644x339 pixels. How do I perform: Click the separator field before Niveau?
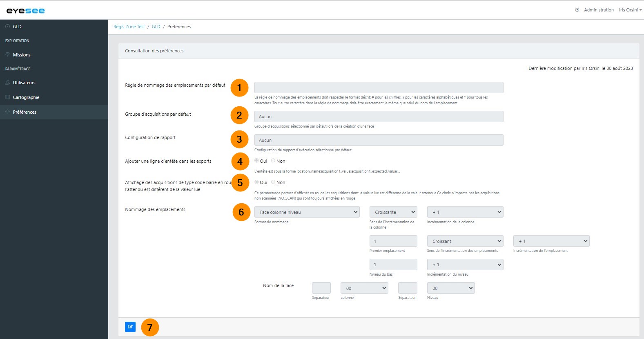(408, 288)
